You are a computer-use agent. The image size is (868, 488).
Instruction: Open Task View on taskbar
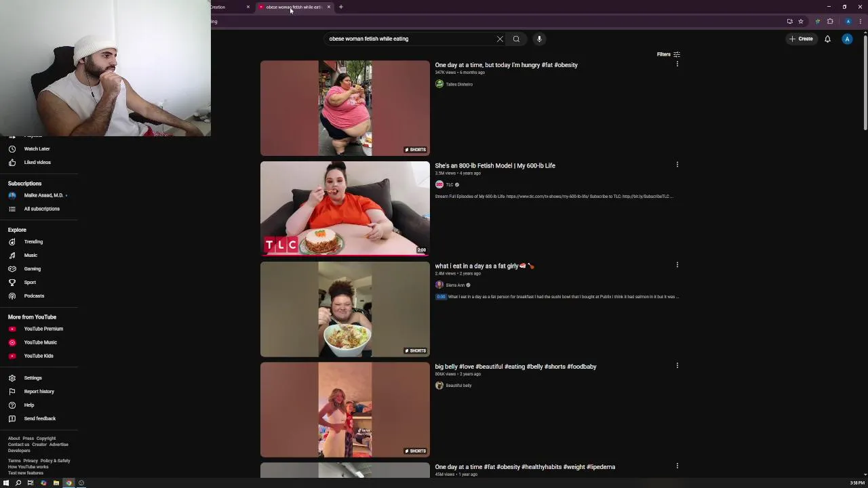click(31, 483)
